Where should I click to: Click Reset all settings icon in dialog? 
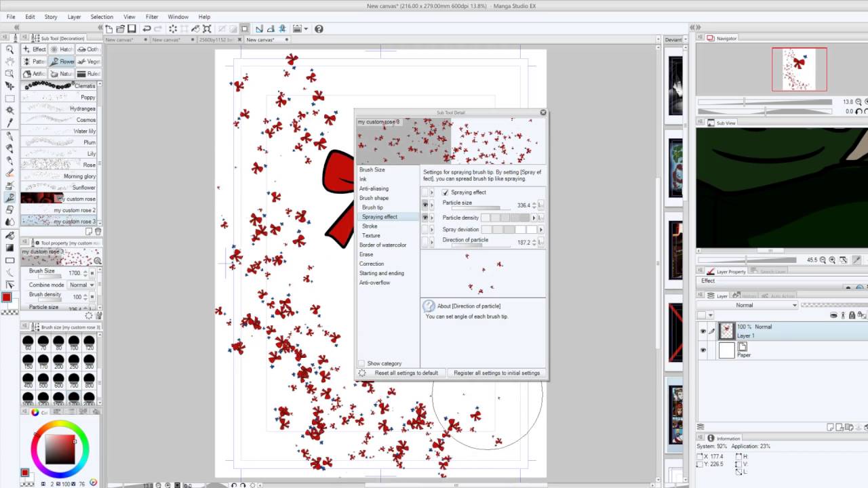(x=362, y=373)
